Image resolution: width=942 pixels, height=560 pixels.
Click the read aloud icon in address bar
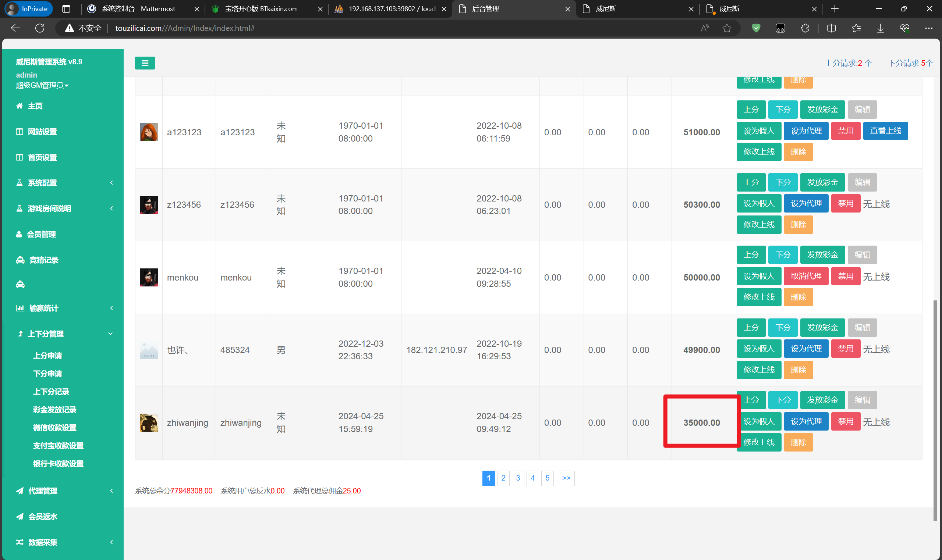click(x=705, y=28)
